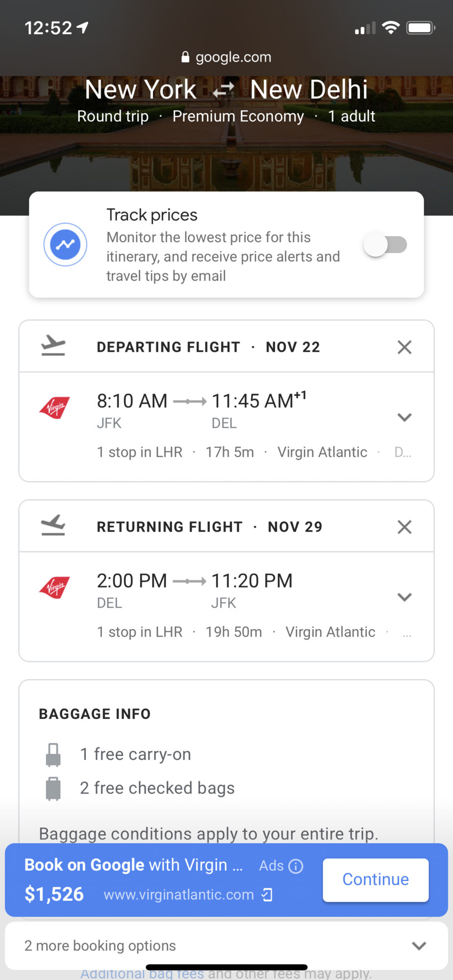The width and height of the screenshot is (453, 980).
Task: Tap the returning plane landing icon
Action: tap(53, 525)
